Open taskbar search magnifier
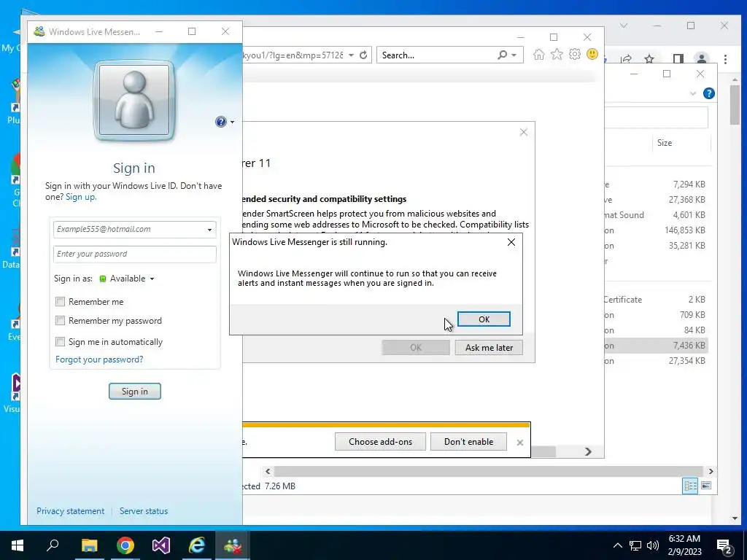This screenshot has height=560, width=747. pyautogui.click(x=53, y=545)
